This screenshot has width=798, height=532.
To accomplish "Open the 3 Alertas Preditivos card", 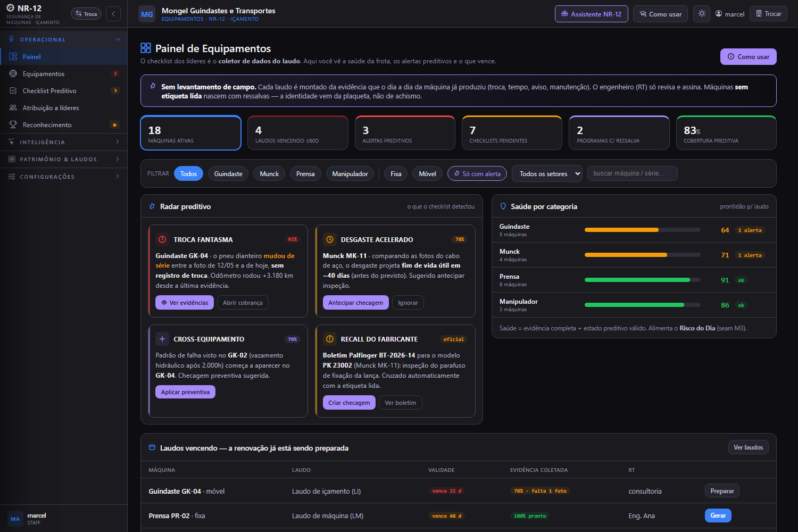I will (x=405, y=133).
